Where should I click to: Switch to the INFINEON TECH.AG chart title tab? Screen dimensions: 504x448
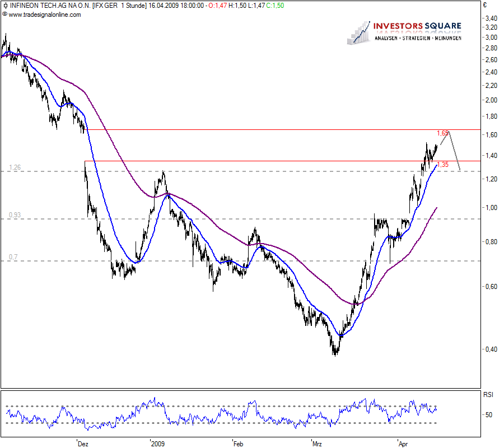[x=45, y=7]
